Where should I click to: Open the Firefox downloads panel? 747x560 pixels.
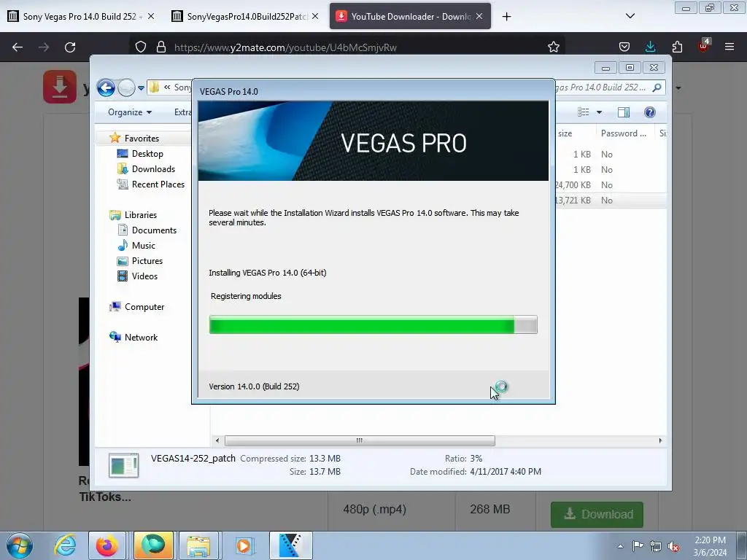tap(650, 47)
